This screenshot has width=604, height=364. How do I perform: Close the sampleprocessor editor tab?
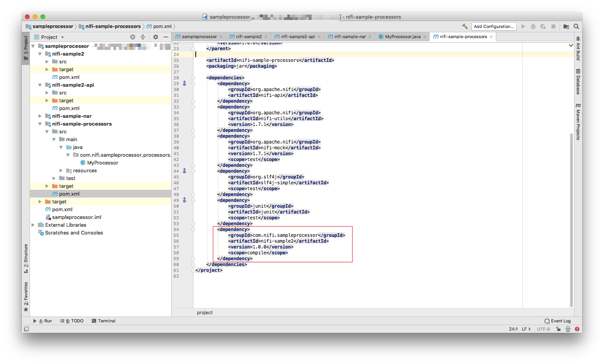coord(221,37)
